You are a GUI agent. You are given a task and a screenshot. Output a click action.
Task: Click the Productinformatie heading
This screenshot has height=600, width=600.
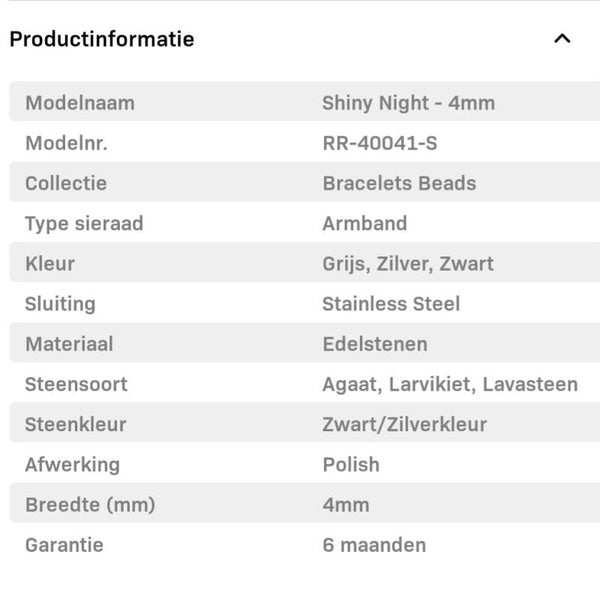coord(102,39)
